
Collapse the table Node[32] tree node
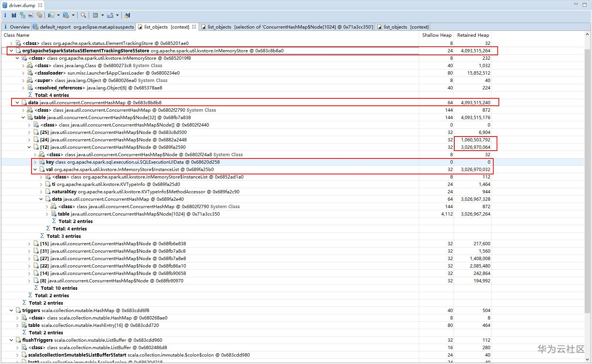click(x=23, y=118)
